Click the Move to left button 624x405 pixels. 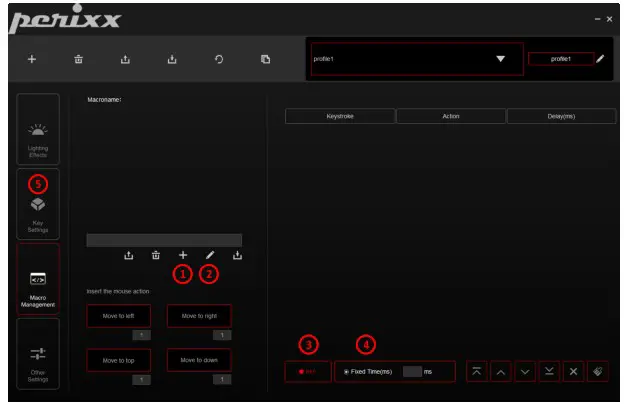click(119, 316)
